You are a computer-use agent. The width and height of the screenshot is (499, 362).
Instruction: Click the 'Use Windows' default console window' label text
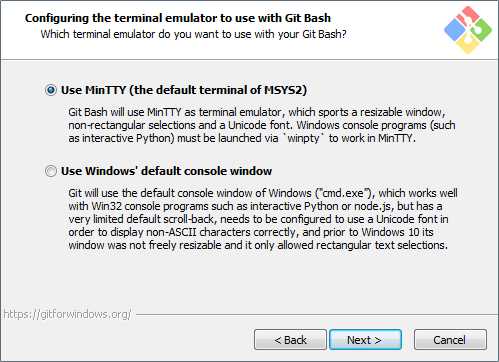tap(166, 171)
